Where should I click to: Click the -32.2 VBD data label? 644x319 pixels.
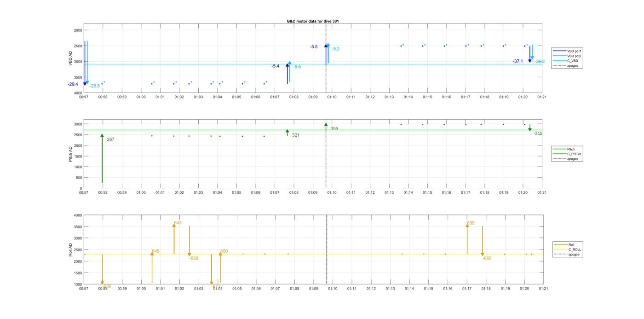pyautogui.click(x=540, y=61)
